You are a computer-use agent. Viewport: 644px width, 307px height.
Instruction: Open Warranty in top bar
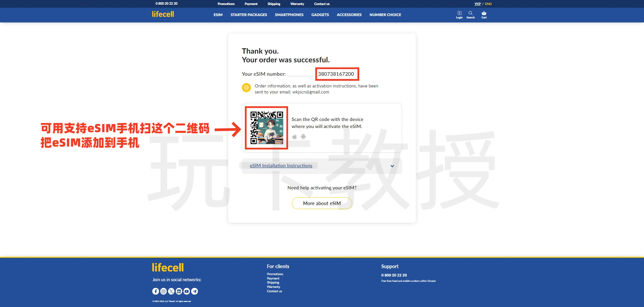[297, 4]
